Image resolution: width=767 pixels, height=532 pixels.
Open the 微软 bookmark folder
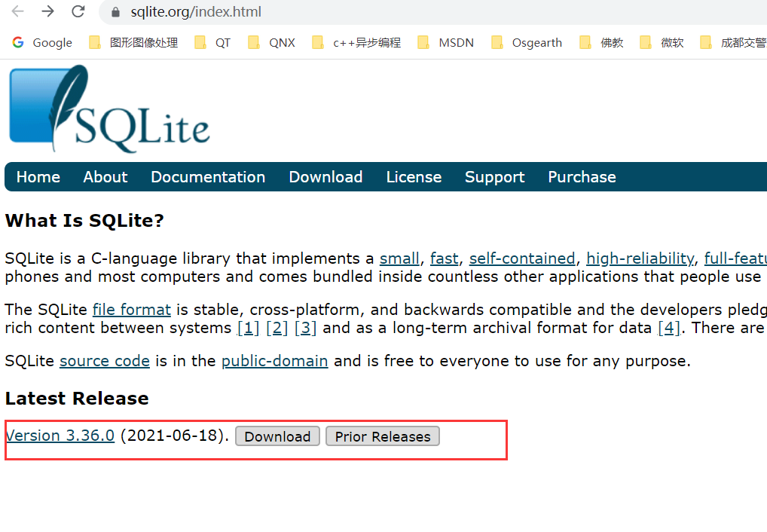(662, 43)
